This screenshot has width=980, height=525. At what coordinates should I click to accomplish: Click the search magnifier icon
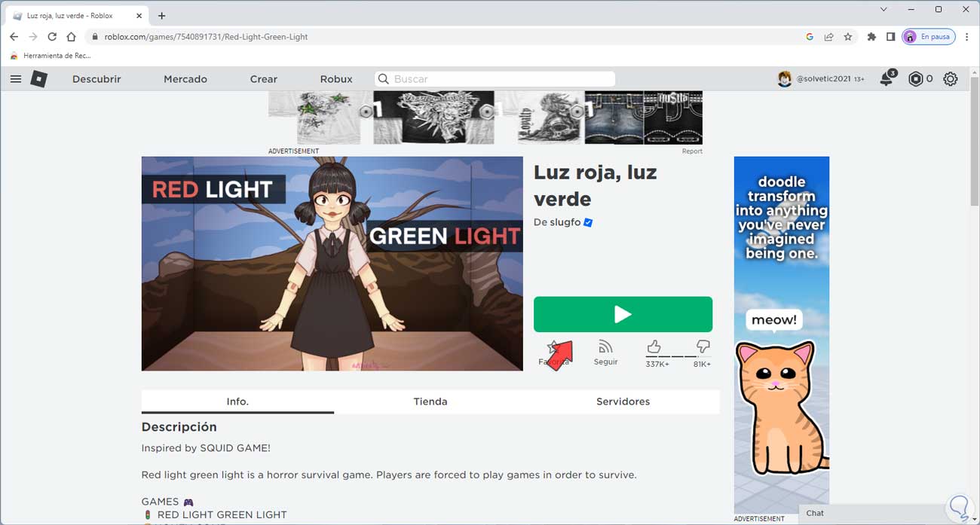click(384, 79)
